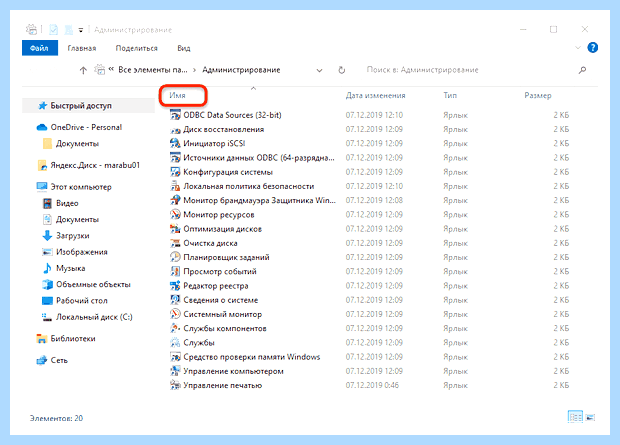The width and height of the screenshot is (620, 445).
Task: Click the Источники данных ODBC icon
Action: pyautogui.click(x=175, y=158)
